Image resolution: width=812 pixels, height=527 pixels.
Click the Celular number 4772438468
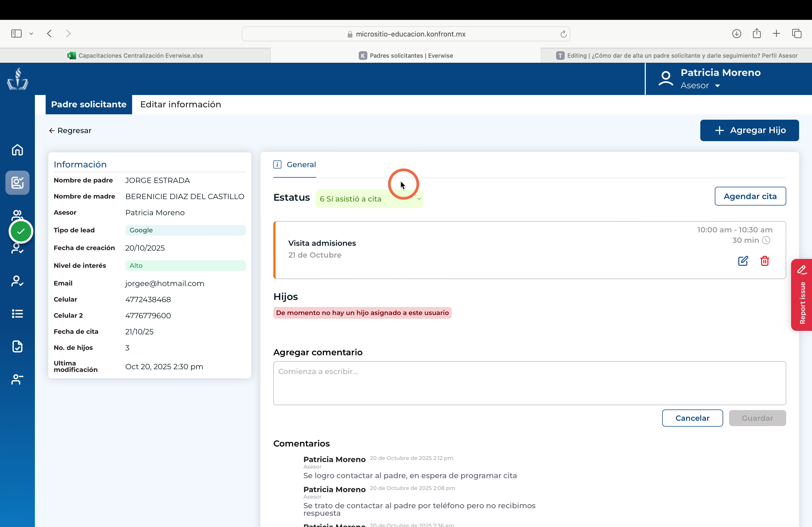click(148, 299)
